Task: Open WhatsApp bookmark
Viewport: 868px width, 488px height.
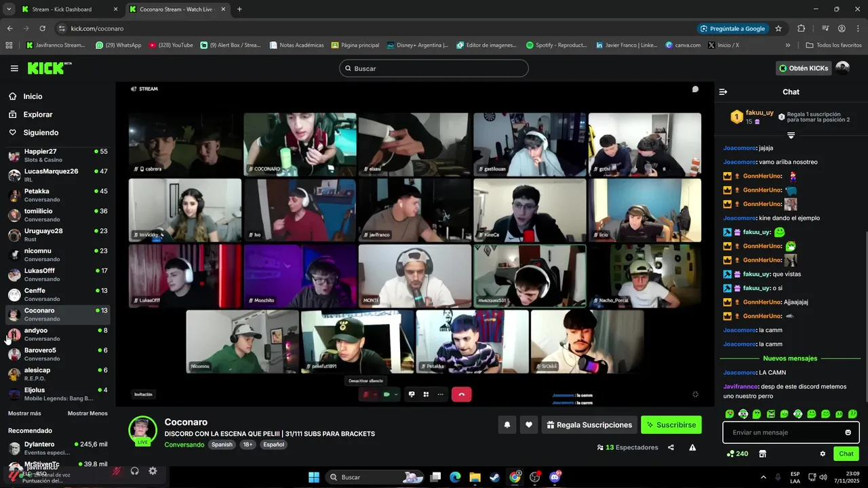Action: (119, 45)
